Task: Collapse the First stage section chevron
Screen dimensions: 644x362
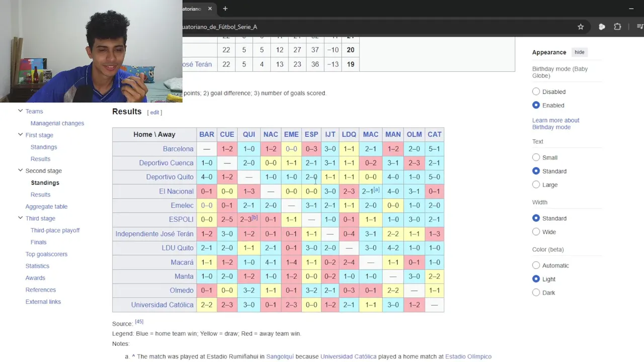Action: click(20, 135)
